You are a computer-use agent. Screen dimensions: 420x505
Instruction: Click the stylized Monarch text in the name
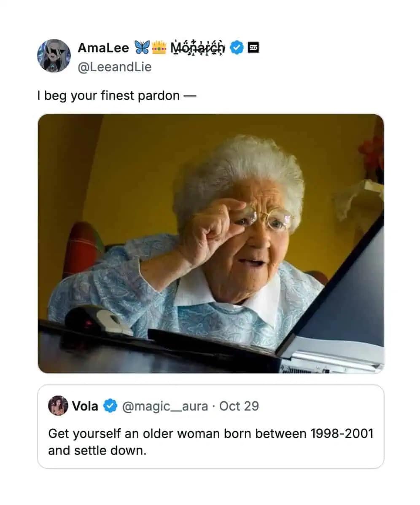197,48
